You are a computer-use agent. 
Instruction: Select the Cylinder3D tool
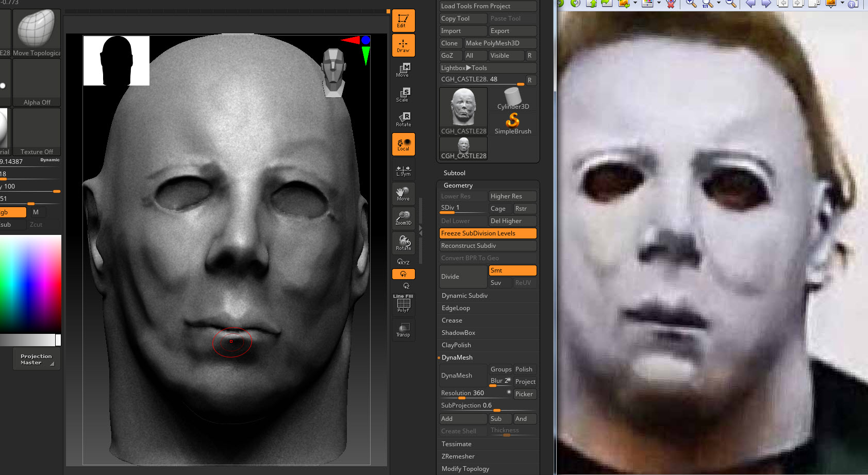[x=513, y=98]
